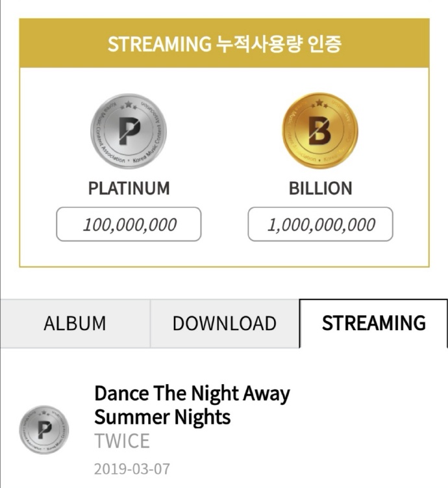Open the DOWNLOAD tab

(x=225, y=324)
